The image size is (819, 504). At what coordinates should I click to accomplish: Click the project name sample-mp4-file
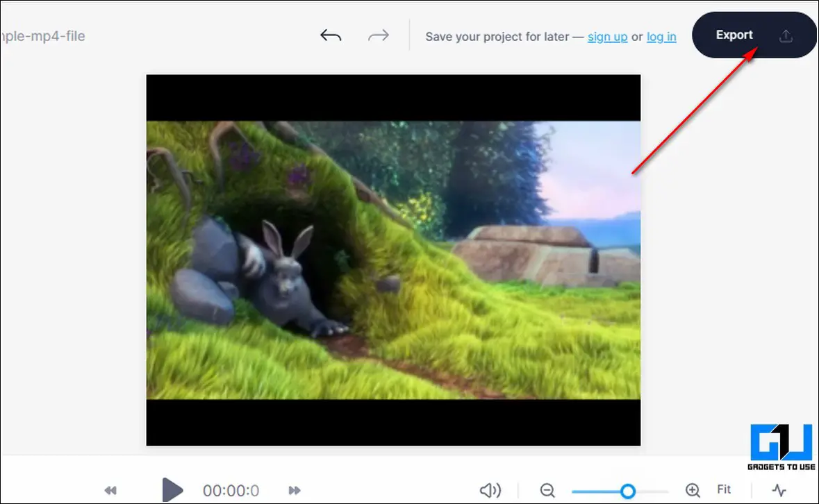coord(43,36)
